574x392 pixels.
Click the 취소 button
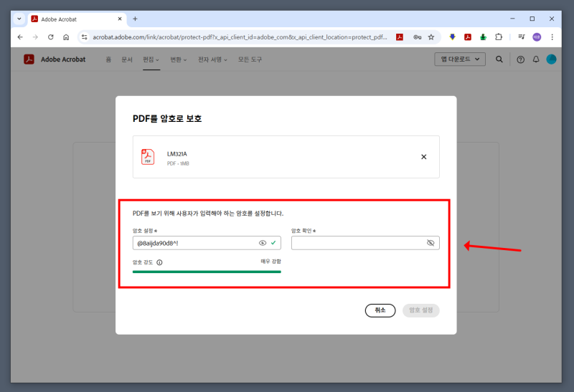click(x=380, y=310)
